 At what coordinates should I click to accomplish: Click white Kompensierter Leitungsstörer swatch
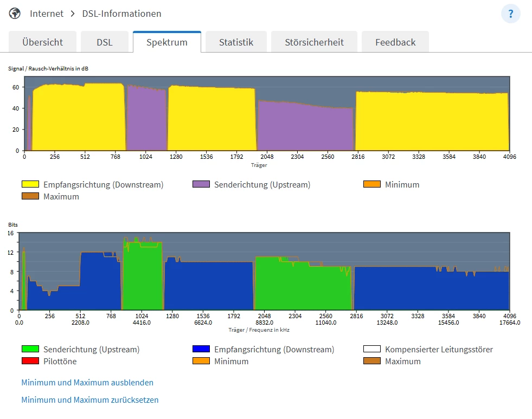pos(371,349)
